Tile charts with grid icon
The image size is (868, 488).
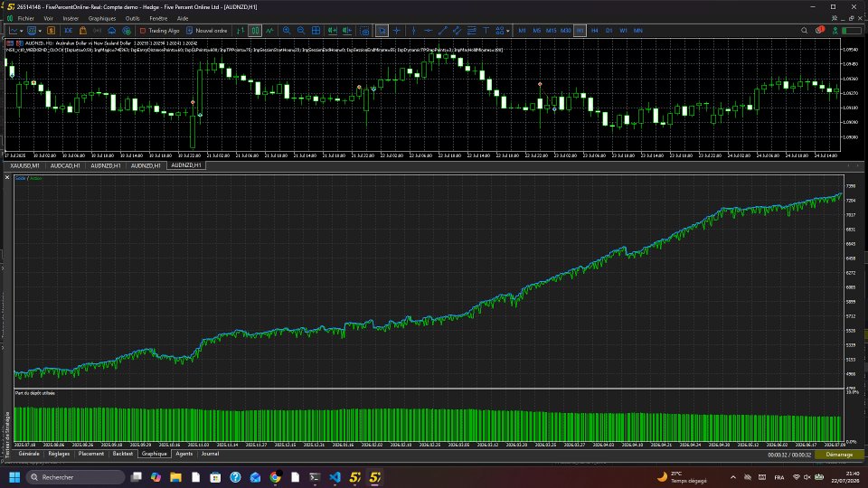316,31
